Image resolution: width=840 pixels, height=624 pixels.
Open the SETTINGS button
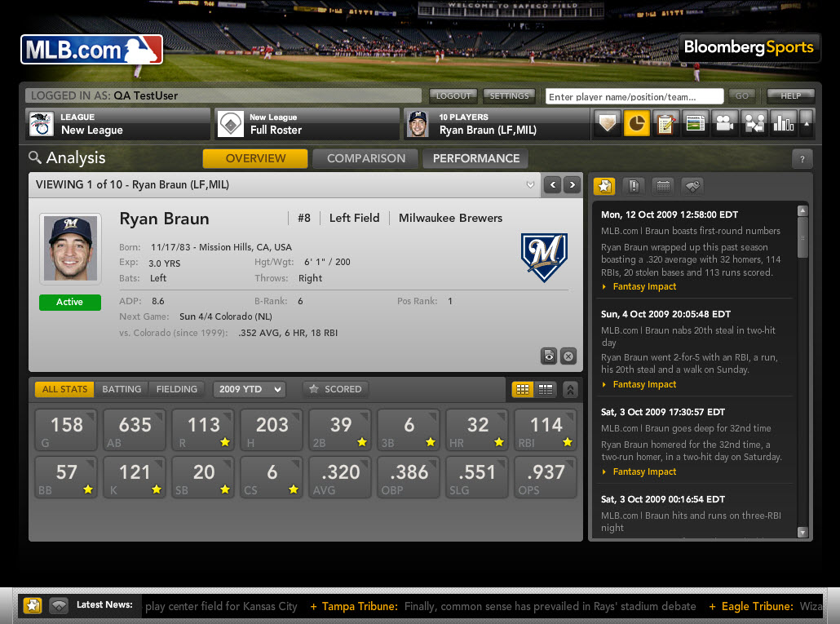[x=509, y=96]
